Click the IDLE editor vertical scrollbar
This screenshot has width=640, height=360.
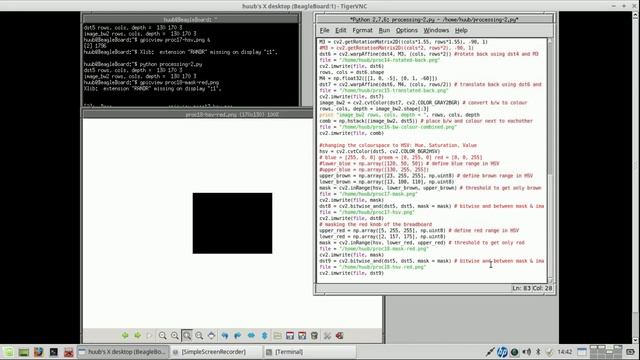click(x=550, y=160)
